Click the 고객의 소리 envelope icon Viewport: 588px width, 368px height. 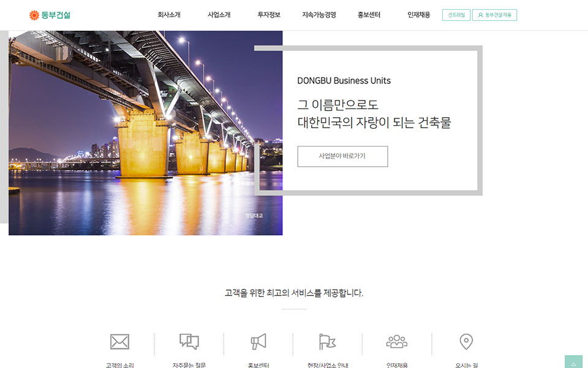(x=119, y=342)
